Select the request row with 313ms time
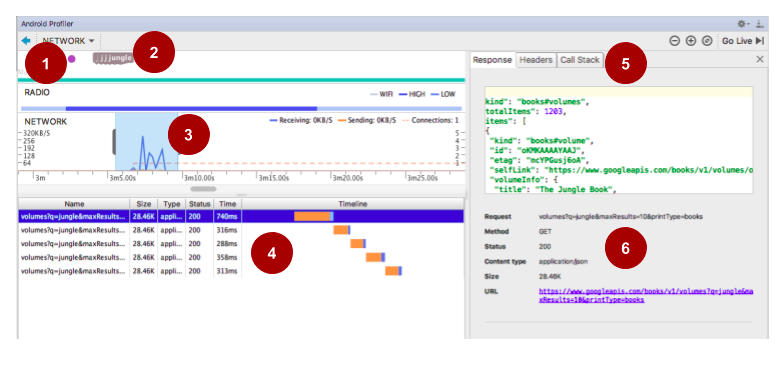Image resolution: width=782 pixels, height=368 pixels. pyautogui.click(x=241, y=271)
